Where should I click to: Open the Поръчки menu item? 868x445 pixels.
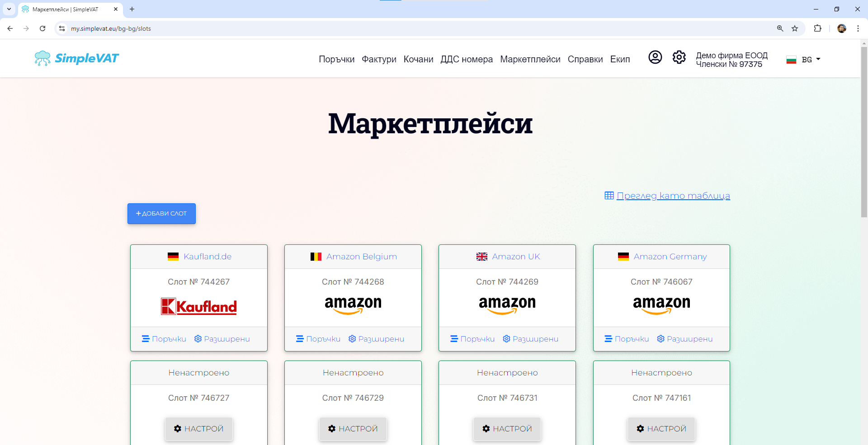tap(337, 59)
